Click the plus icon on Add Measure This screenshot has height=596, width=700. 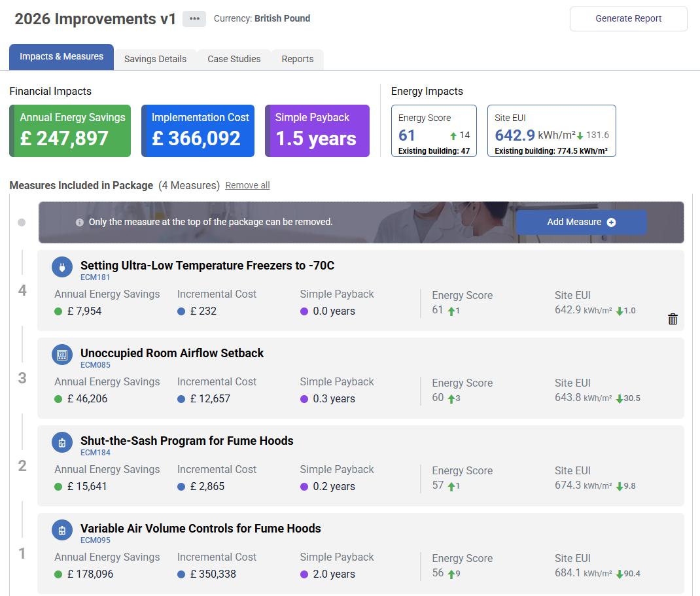611,222
